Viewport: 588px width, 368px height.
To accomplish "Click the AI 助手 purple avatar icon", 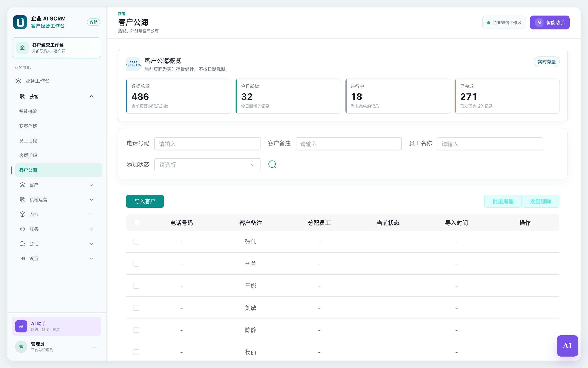I will pos(21,326).
